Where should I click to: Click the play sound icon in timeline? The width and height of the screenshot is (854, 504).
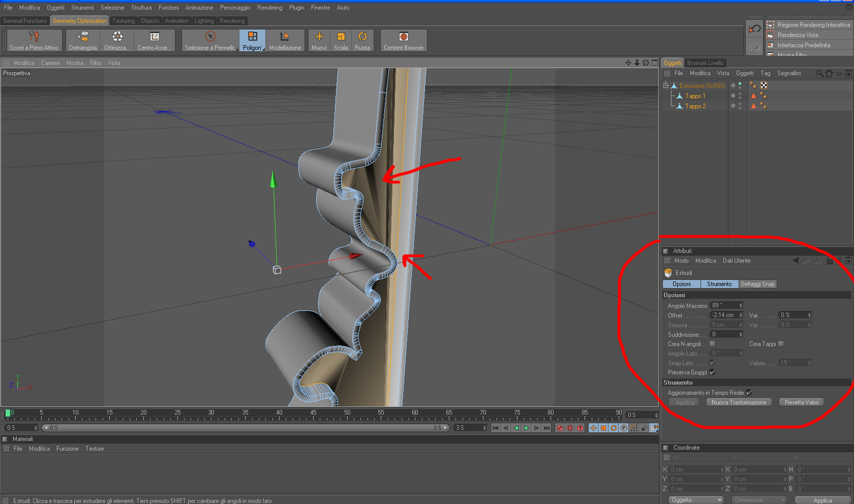644,428
